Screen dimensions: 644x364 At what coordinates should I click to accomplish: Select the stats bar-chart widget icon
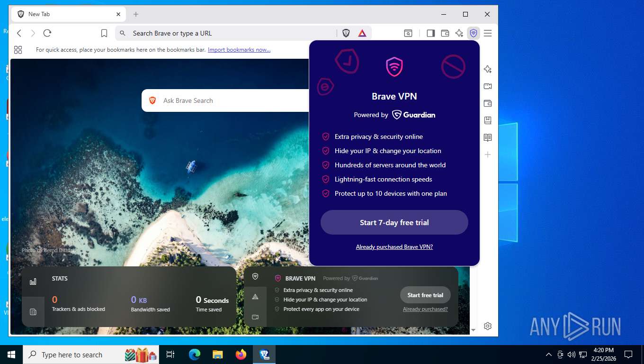33,282
